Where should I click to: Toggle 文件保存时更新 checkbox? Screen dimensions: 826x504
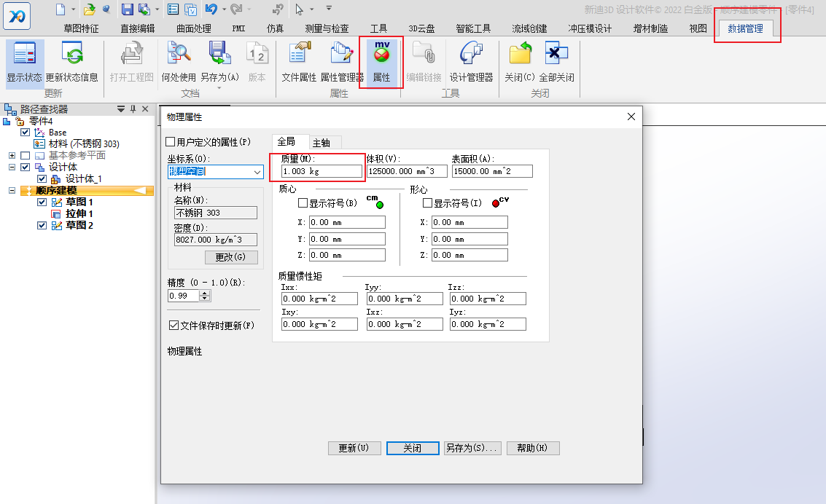pyautogui.click(x=174, y=326)
